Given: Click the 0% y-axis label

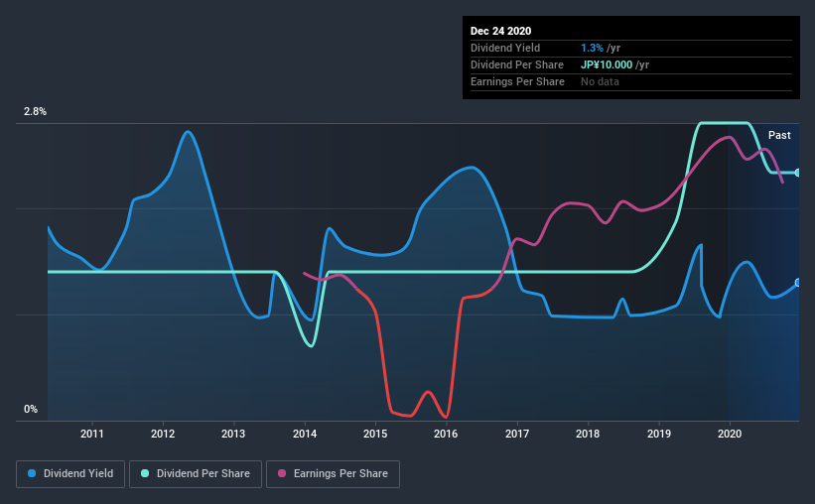Looking at the screenshot, I should 31,409.
